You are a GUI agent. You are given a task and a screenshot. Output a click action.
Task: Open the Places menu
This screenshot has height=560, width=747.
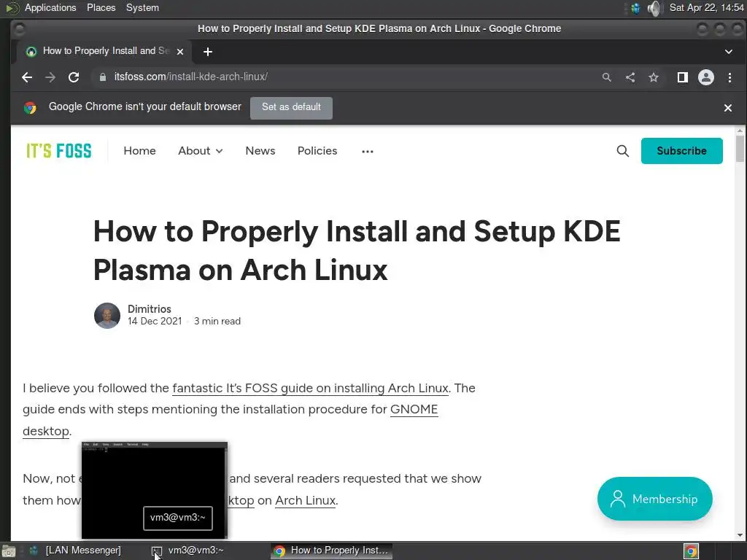click(x=101, y=7)
